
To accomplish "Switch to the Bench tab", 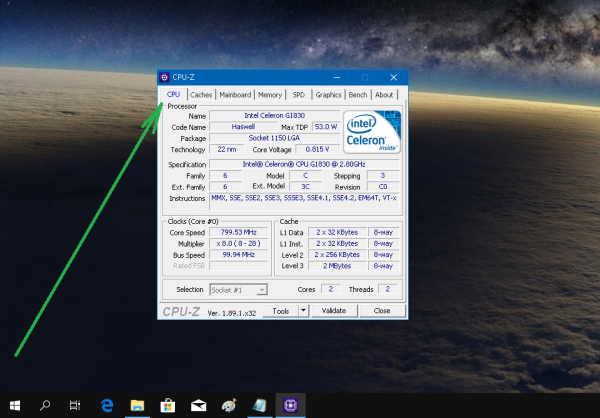I will tap(358, 95).
